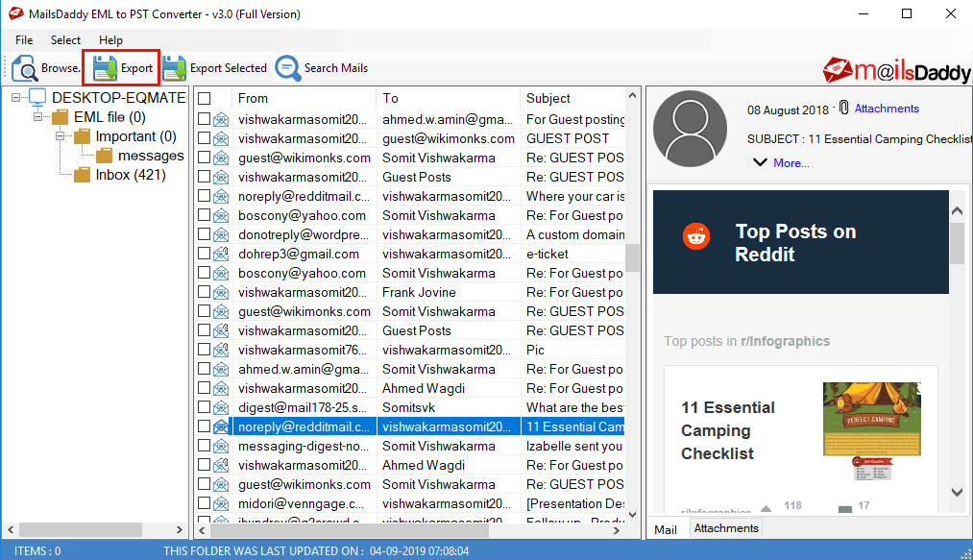Screen dimensions: 973x560
Task: Select the Inbox (421) folder
Action: click(130, 175)
